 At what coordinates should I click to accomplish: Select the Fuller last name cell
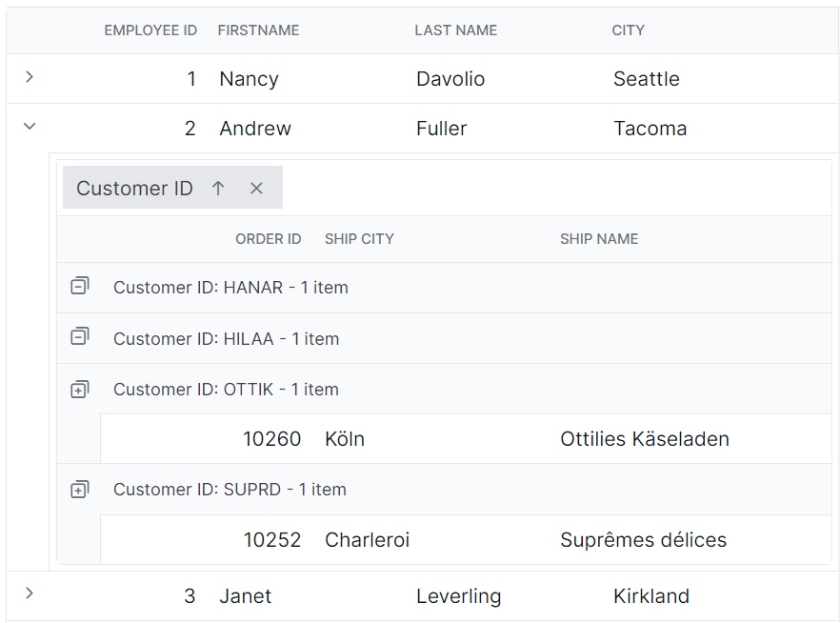point(442,129)
